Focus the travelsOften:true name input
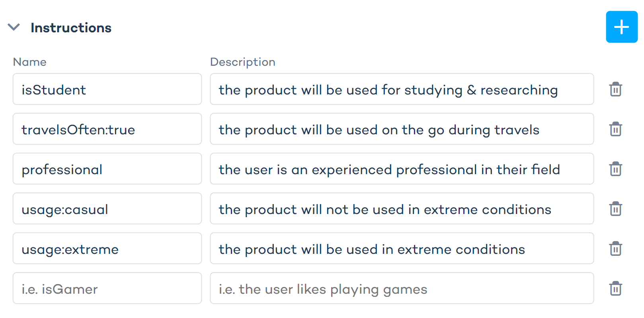 [x=107, y=129]
